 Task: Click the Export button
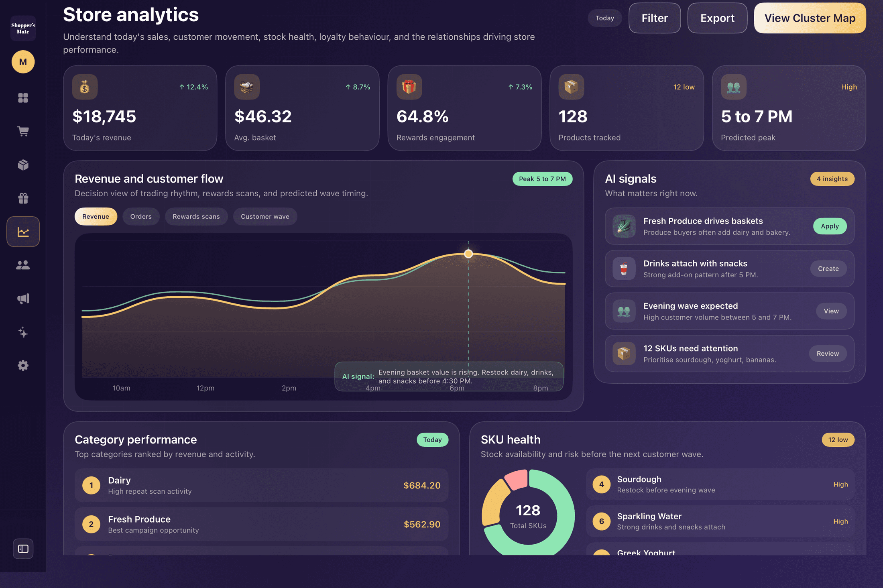[x=717, y=18]
